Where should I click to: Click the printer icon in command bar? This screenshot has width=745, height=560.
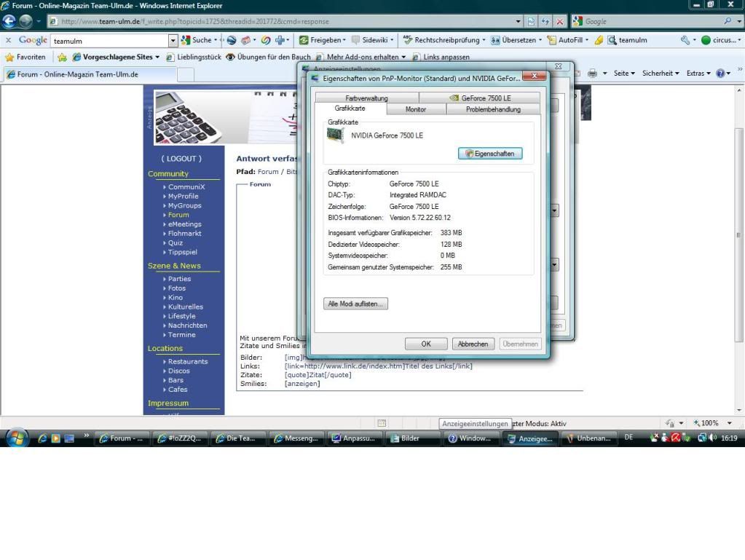pyautogui.click(x=592, y=74)
